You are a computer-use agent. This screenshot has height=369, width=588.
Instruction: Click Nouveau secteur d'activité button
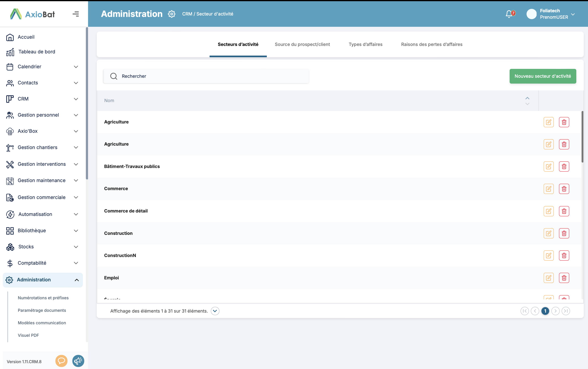(543, 76)
